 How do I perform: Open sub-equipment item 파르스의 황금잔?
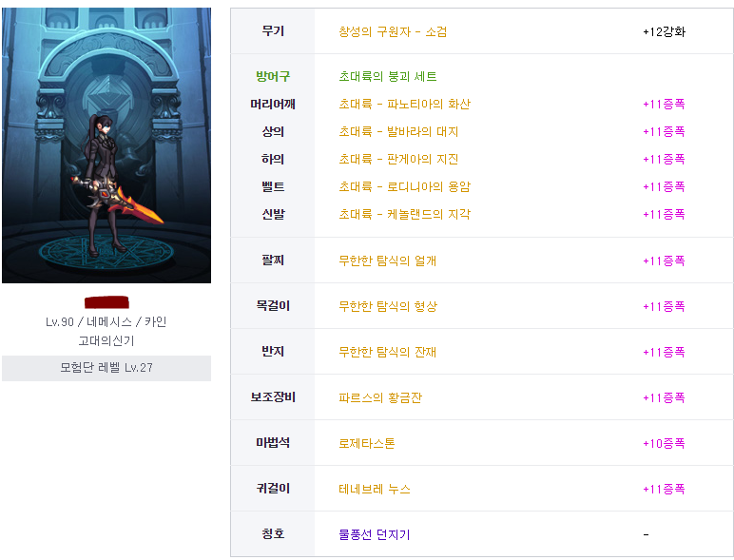pos(380,398)
